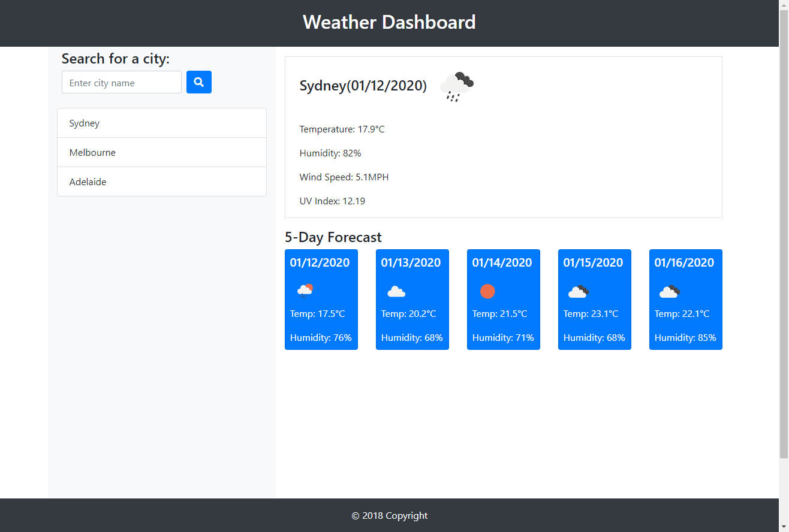This screenshot has width=789, height=532.
Task: Click the Temperature: 17.9°C line
Action: [x=342, y=129]
